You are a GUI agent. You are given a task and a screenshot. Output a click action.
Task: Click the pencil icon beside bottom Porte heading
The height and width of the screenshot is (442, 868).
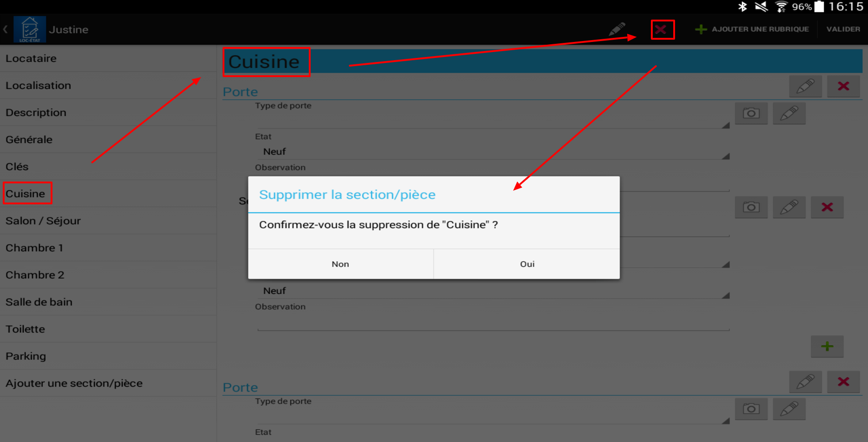point(805,382)
